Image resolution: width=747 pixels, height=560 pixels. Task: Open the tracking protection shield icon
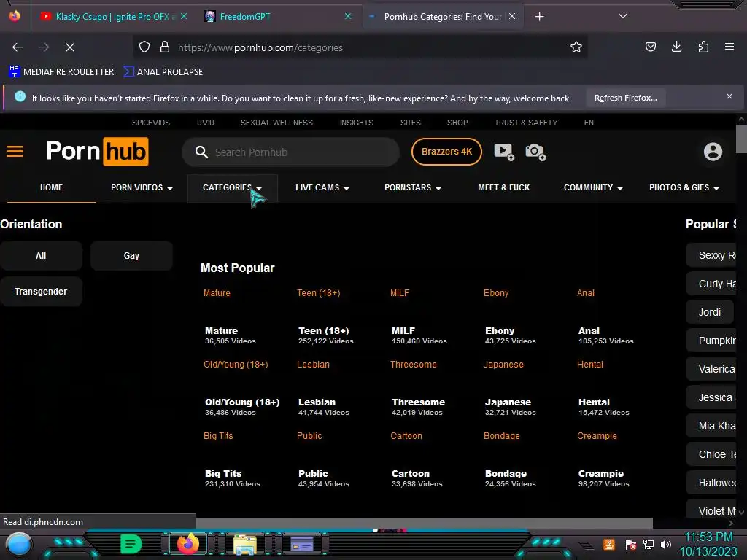pyautogui.click(x=144, y=47)
